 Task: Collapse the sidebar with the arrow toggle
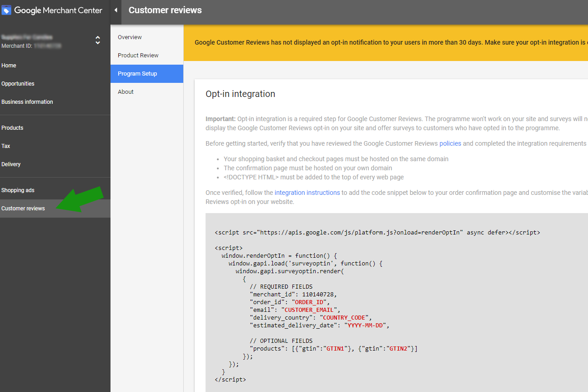coord(116,10)
